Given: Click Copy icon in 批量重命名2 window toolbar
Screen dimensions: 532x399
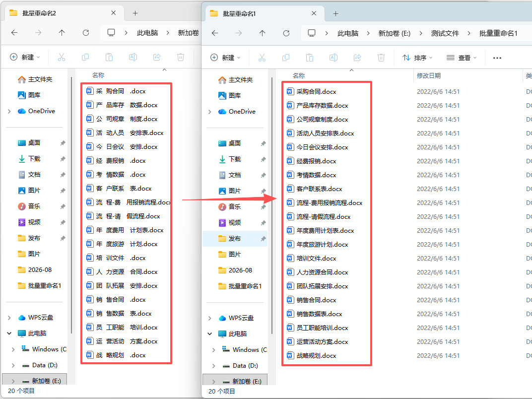Looking at the screenshot, I should 85,57.
